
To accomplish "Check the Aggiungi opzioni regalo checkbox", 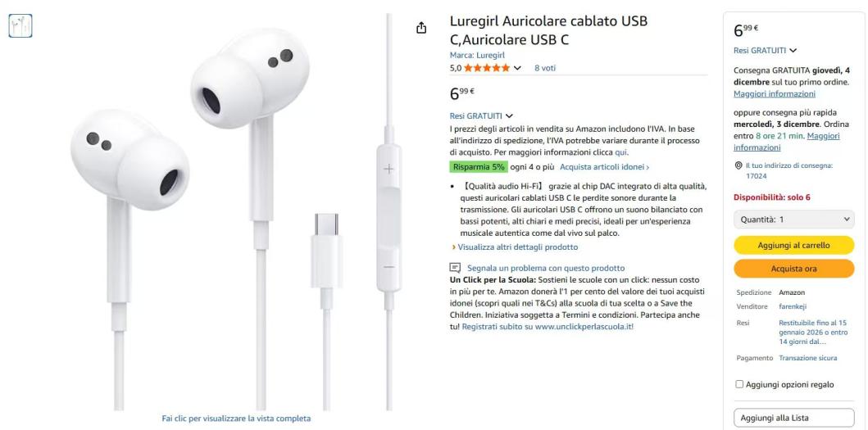I will [739, 384].
